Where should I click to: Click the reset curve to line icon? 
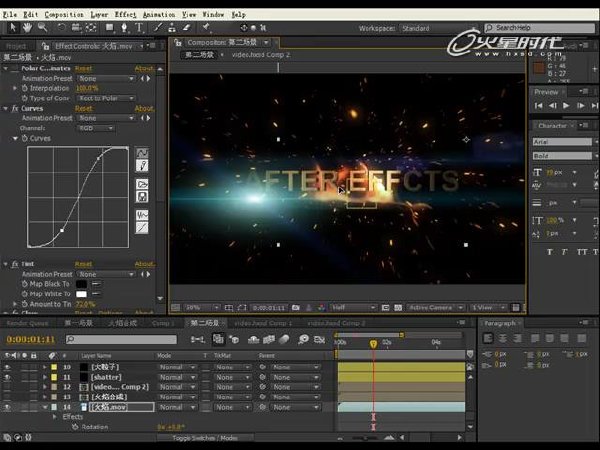pyautogui.click(x=142, y=228)
